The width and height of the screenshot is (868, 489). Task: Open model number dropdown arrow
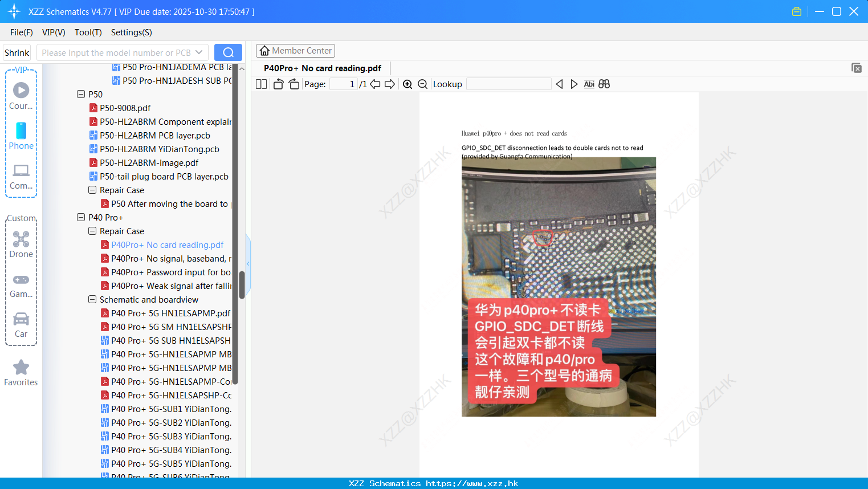[199, 52]
